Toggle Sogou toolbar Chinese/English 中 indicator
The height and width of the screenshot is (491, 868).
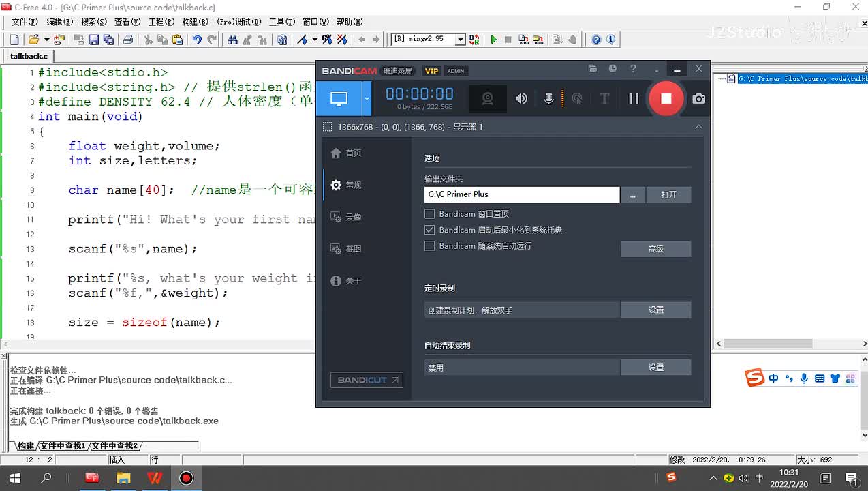pyautogui.click(x=773, y=378)
